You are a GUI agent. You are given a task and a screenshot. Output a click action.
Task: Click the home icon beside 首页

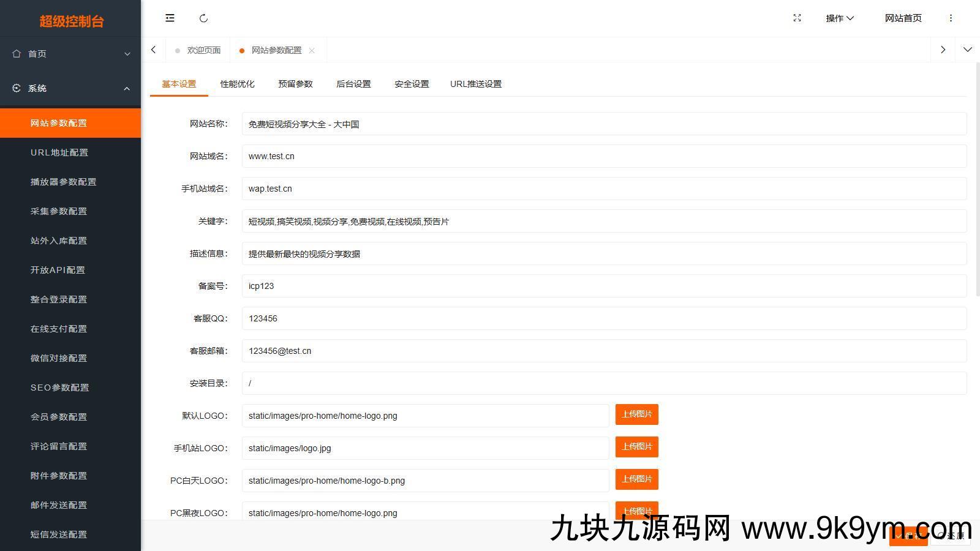(17, 54)
